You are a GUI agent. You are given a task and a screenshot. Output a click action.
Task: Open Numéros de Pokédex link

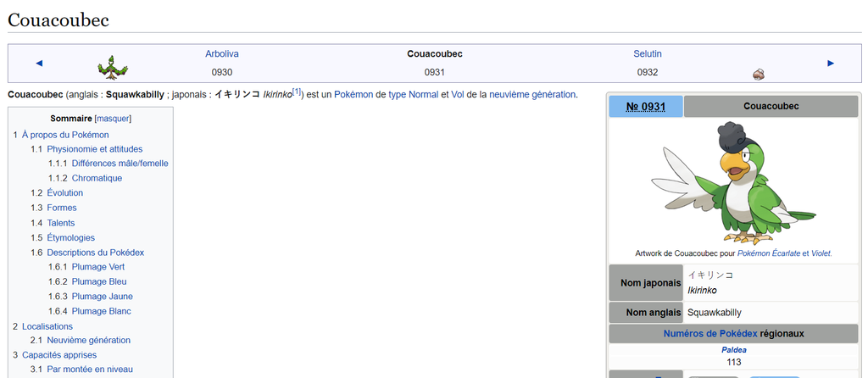(710, 334)
